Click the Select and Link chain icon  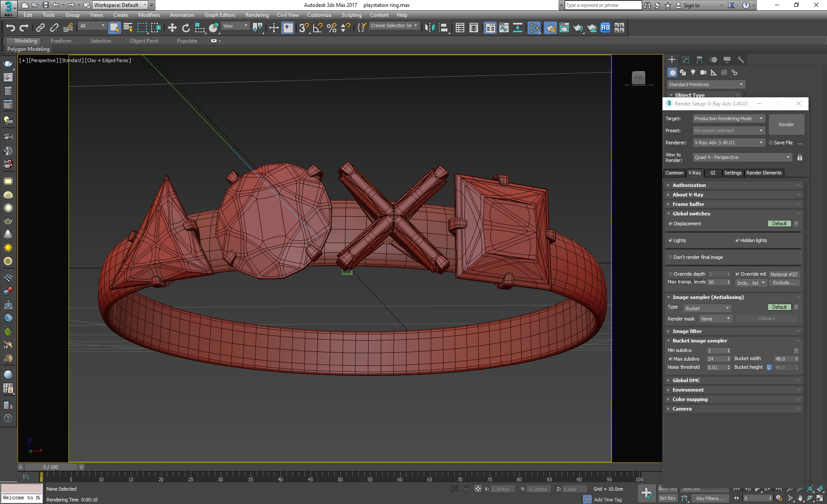(40, 28)
